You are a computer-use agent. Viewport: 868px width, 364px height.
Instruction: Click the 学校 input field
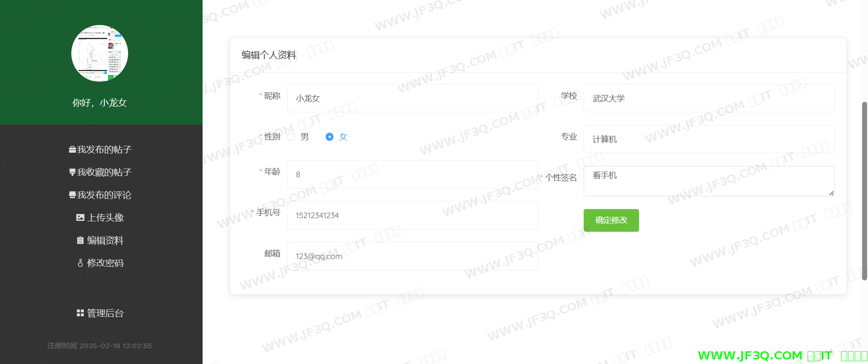709,98
